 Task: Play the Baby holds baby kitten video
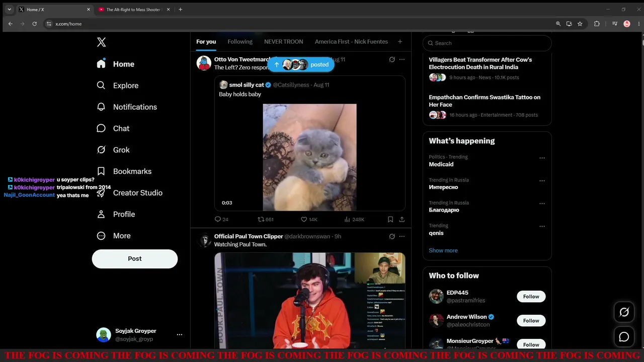(309, 157)
